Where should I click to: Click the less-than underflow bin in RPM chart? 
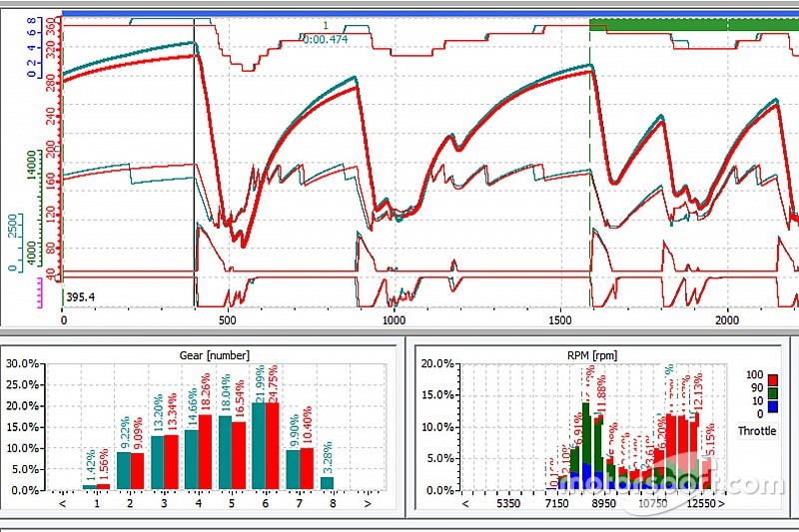tap(465, 503)
